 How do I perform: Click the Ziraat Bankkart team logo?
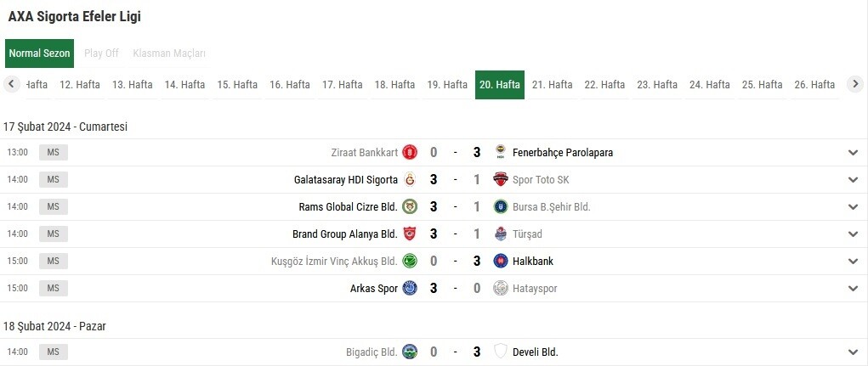coord(410,152)
